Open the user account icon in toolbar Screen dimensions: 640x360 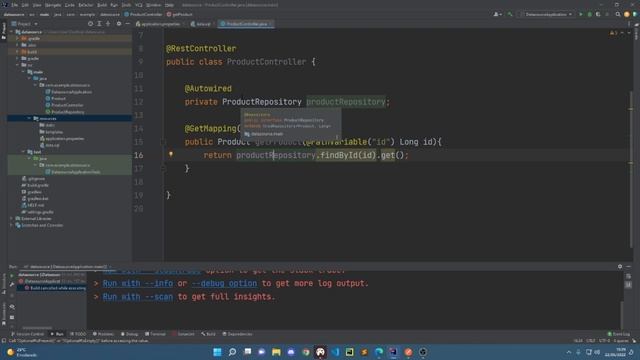coord(497,14)
